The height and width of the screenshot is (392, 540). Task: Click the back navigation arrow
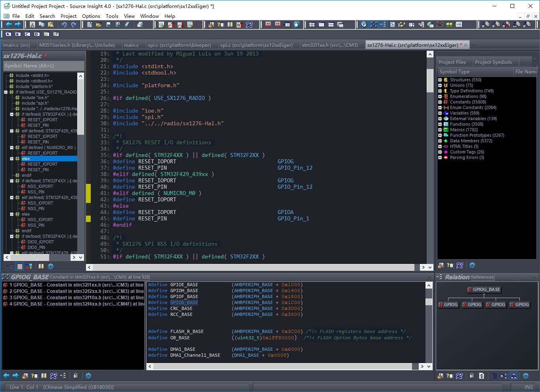pyautogui.click(x=8, y=25)
